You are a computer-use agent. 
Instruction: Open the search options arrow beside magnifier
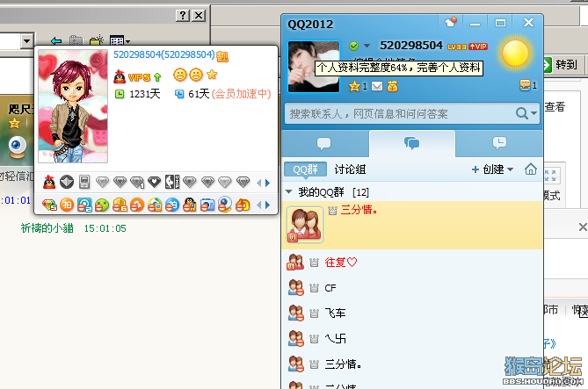click(x=534, y=112)
